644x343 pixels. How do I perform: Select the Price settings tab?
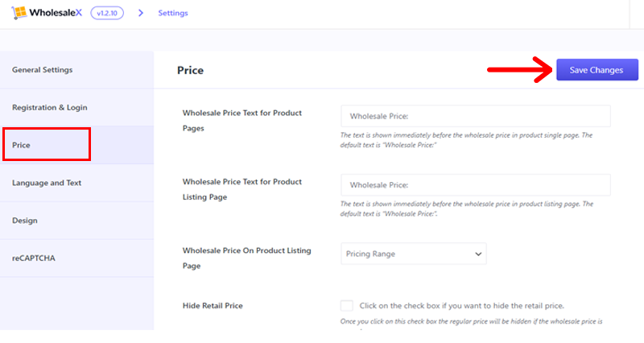(76, 145)
